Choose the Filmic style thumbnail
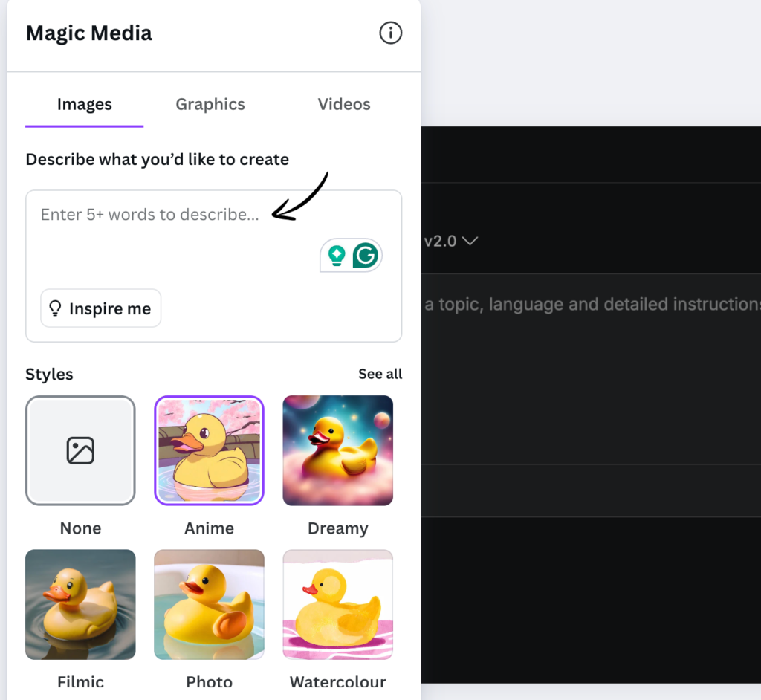The image size is (761, 700). (x=80, y=604)
